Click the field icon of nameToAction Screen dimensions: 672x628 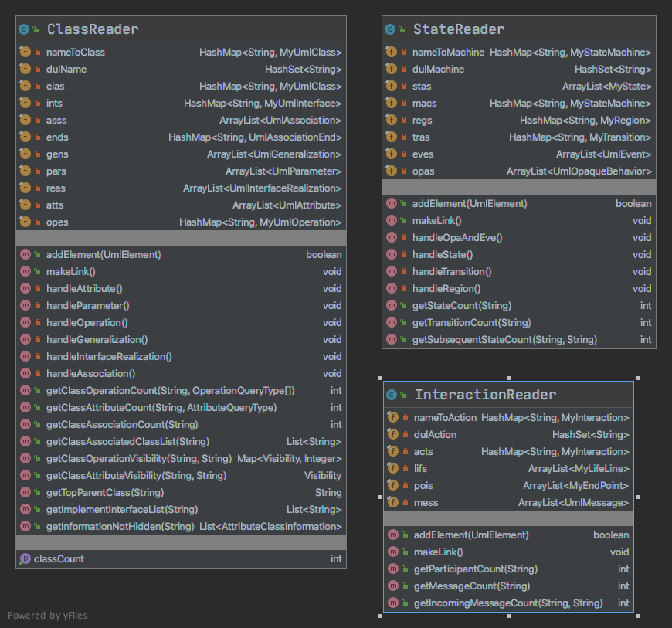click(x=393, y=417)
